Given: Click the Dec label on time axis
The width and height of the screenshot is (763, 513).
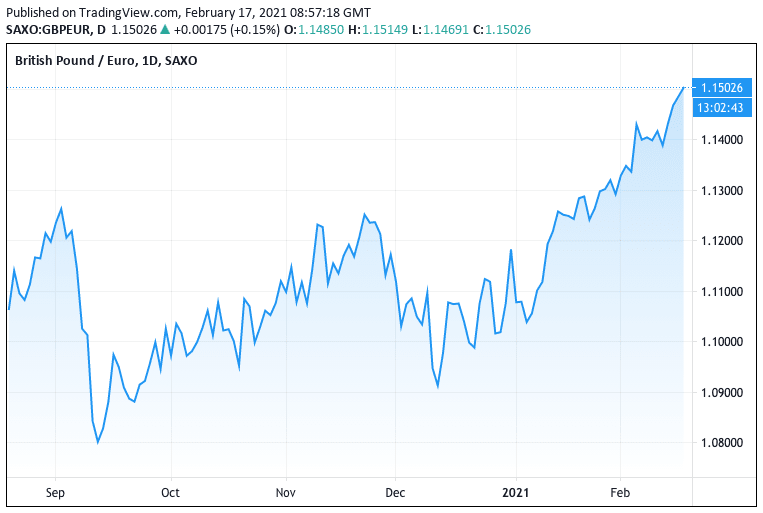Looking at the screenshot, I should tap(395, 492).
